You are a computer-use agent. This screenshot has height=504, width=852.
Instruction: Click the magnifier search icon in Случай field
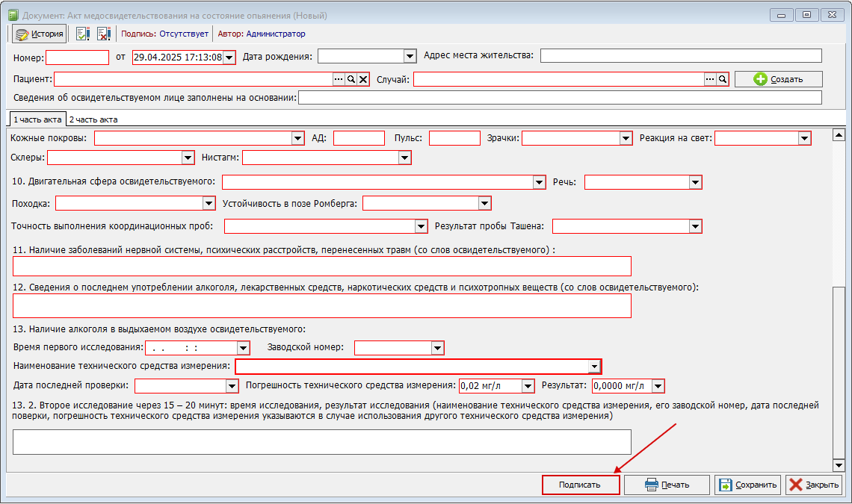pyautogui.click(x=722, y=79)
